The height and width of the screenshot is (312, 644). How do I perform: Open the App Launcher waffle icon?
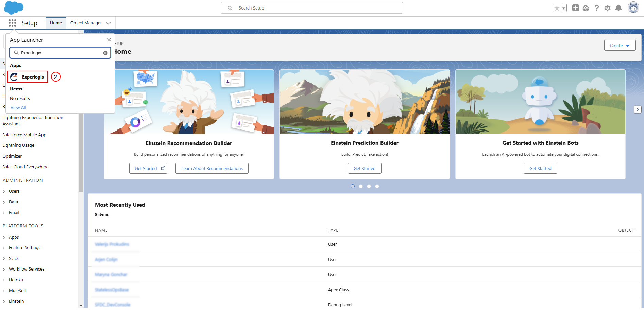pos(13,23)
